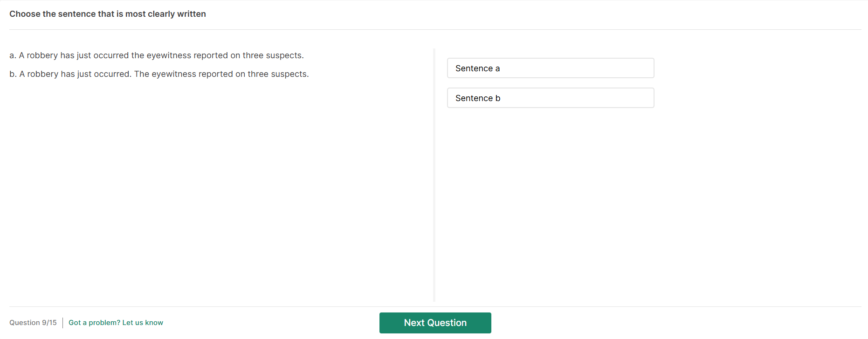Click the word eyewitness in sentence b
Viewport: 868px width, 339px height.
[174, 74]
